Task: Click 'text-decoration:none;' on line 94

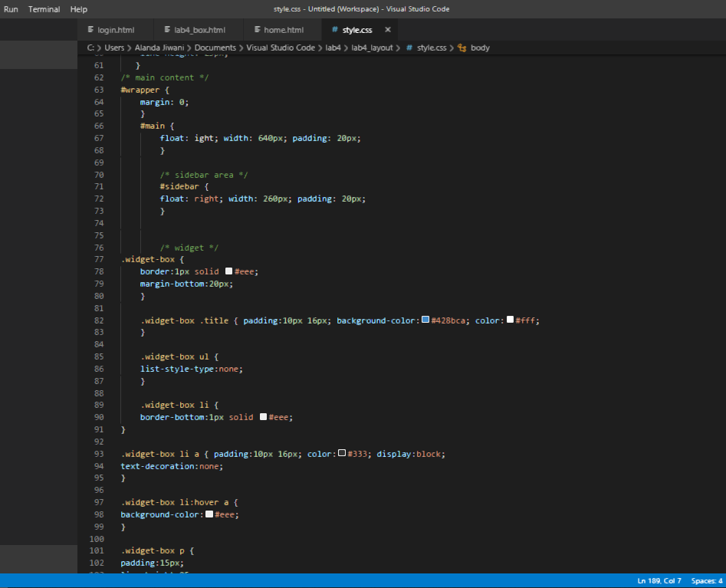Action: [172, 466]
